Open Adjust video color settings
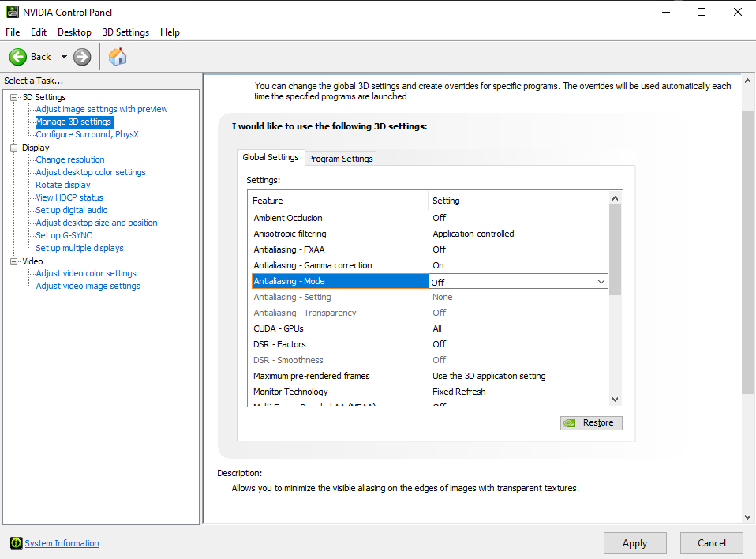 [86, 273]
